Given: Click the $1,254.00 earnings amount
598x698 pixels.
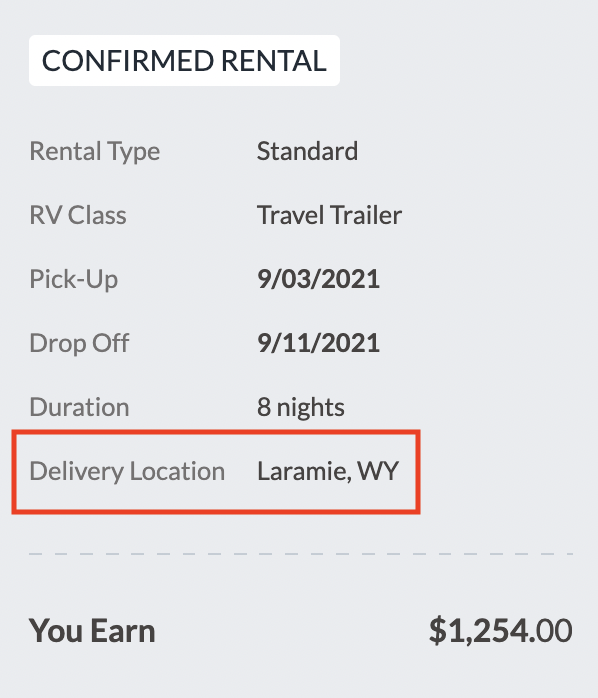Looking at the screenshot, I should pos(500,630).
